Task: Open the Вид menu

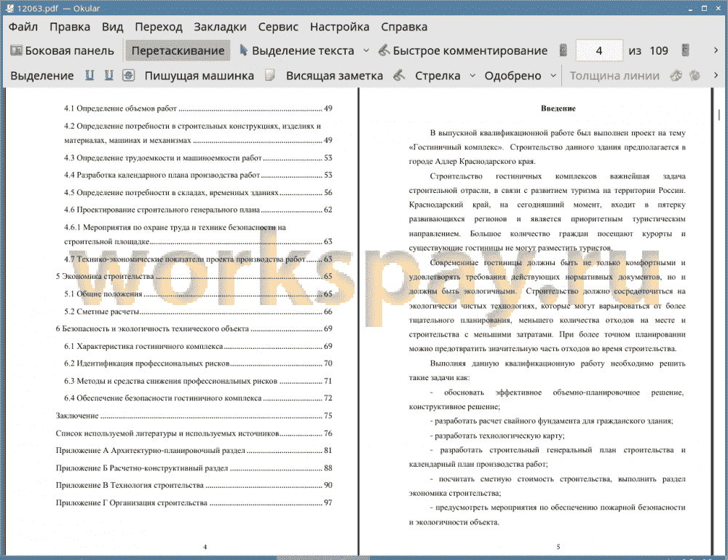Action: [112, 27]
